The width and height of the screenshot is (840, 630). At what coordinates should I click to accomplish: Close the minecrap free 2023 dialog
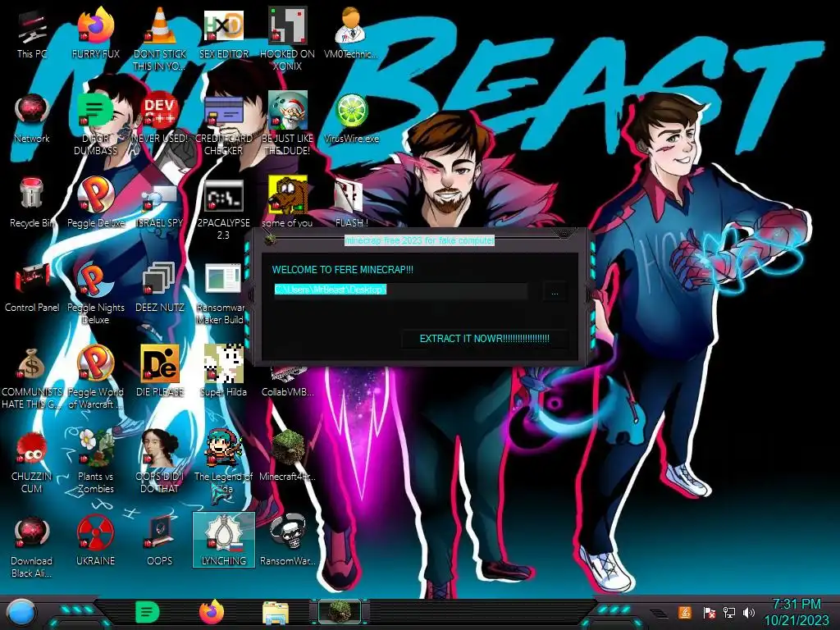pyautogui.click(x=564, y=234)
